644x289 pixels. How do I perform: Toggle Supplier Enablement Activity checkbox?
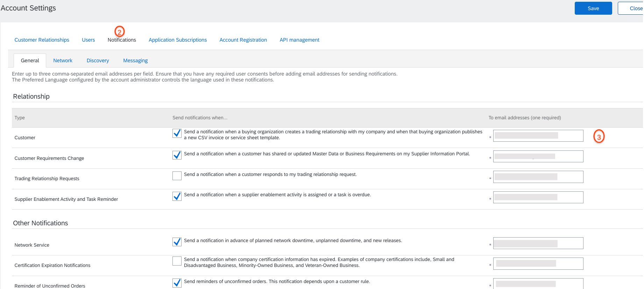[177, 196]
